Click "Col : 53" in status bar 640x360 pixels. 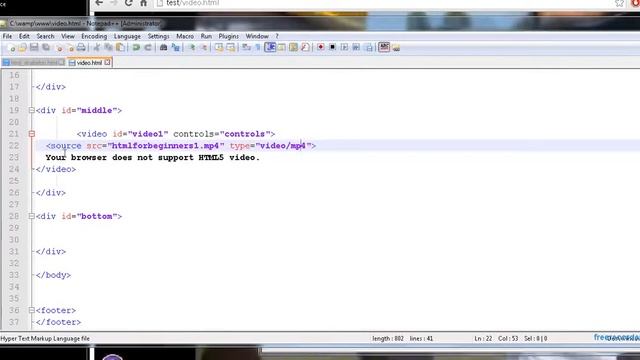point(508,338)
